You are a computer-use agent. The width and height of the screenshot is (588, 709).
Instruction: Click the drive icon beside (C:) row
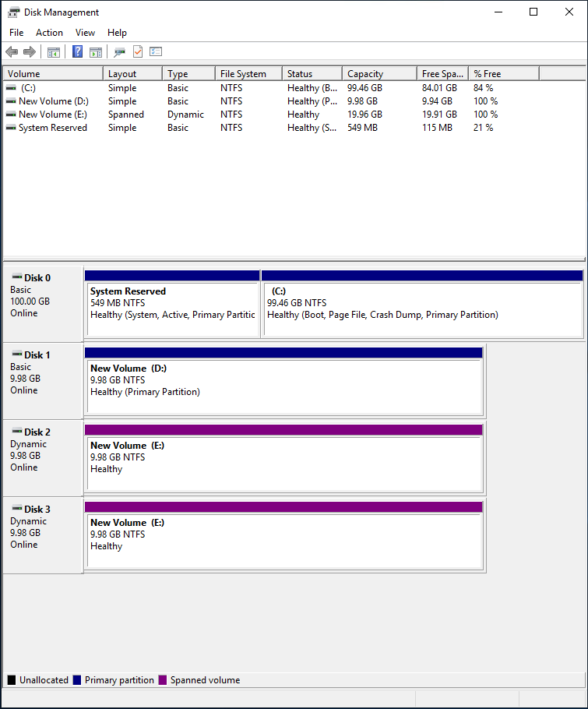(11, 88)
